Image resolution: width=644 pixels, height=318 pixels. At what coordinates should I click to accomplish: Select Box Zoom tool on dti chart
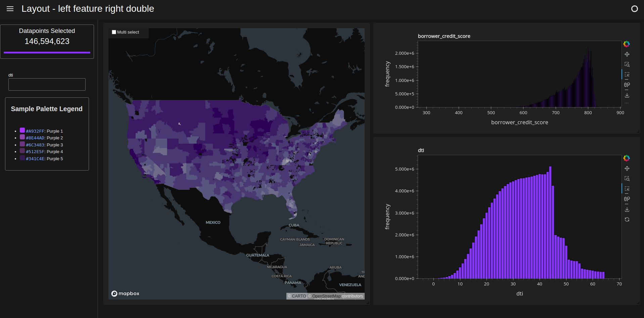tap(627, 179)
